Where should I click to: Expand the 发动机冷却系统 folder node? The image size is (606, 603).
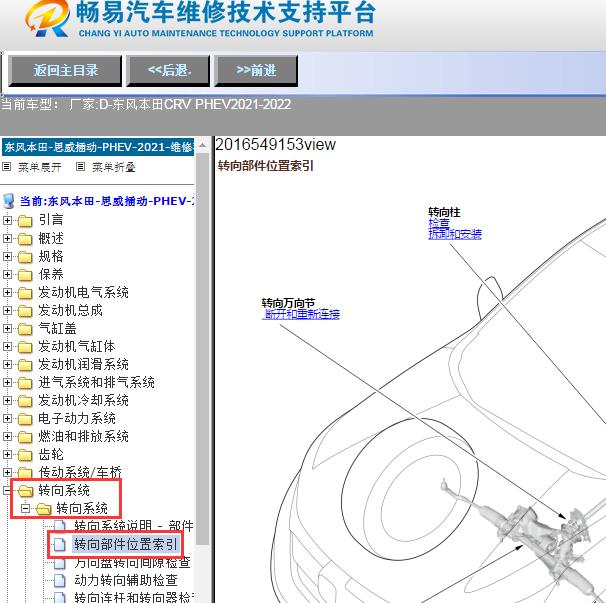(x=7, y=400)
